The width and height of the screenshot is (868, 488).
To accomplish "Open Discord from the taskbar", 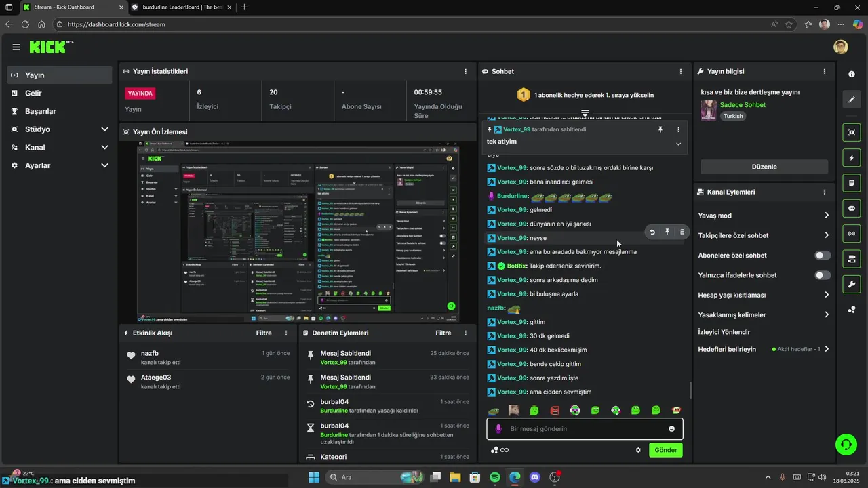I will click(x=534, y=477).
